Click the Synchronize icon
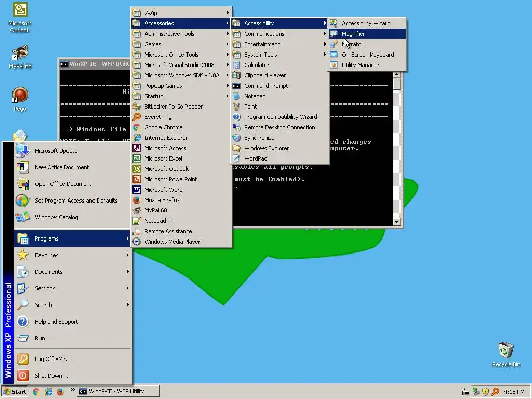Image resolution: width=532 pixels, height=399 pixels. 236,138
